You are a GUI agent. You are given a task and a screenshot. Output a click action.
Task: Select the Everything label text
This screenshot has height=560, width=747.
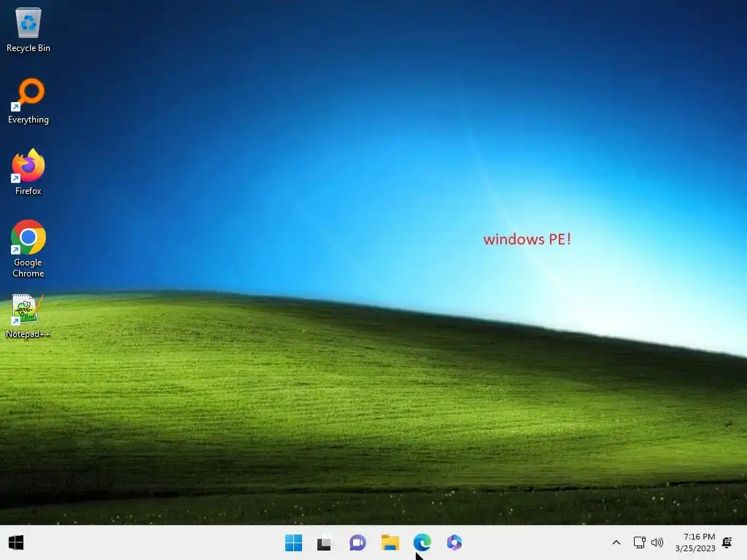(x=28, y=120)
